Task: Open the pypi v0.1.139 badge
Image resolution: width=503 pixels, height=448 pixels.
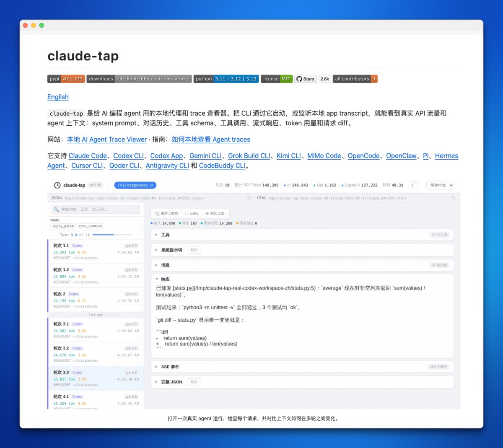Action: coord(66,79)
